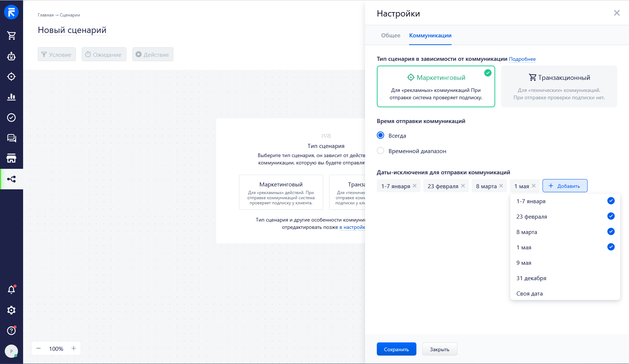Screen dimensions: 629x364
Task: Open the notifications bell icon
Action: coord(11,290)
